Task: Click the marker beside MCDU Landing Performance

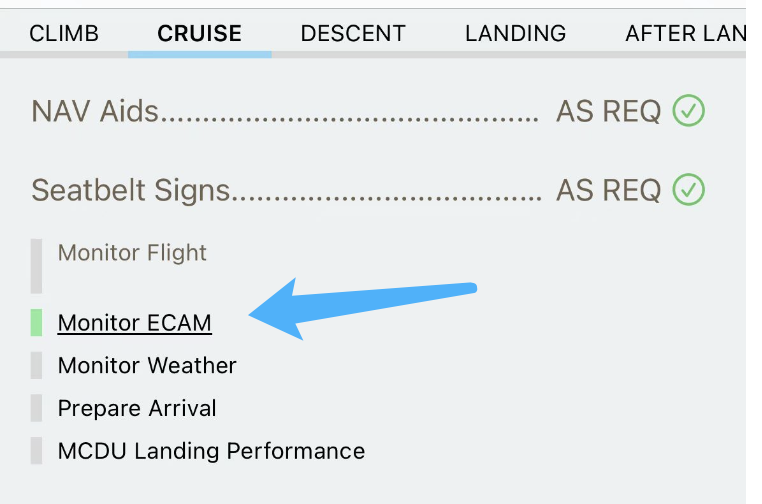Action: pyautogui.click(x=36, y=451)
